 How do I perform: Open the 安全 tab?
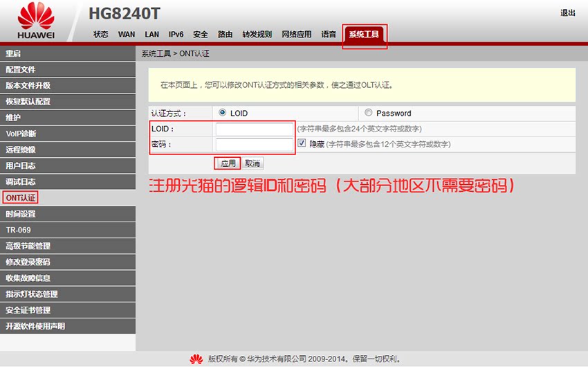tap(200, 34)
